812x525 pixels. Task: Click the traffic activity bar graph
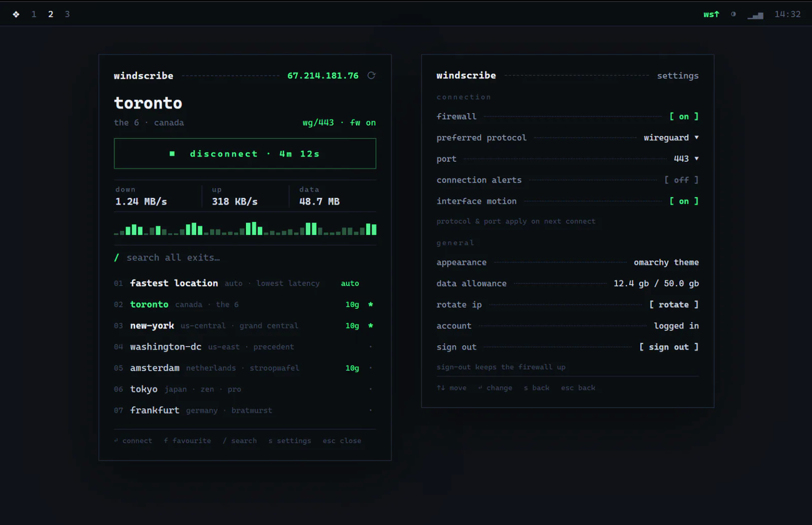245,229
